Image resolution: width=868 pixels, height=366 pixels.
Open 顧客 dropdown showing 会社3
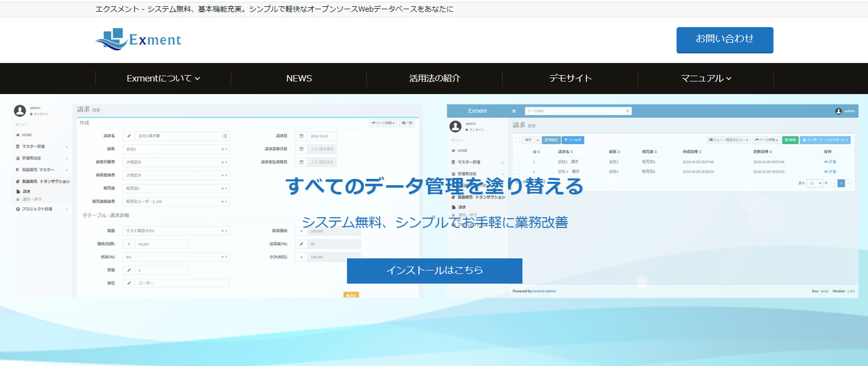(176, 149)
